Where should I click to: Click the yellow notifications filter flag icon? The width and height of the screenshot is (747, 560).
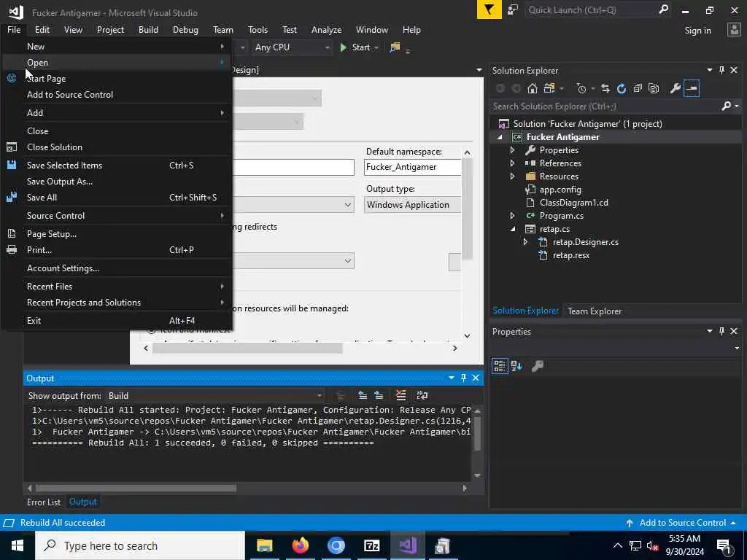point(489,9)
